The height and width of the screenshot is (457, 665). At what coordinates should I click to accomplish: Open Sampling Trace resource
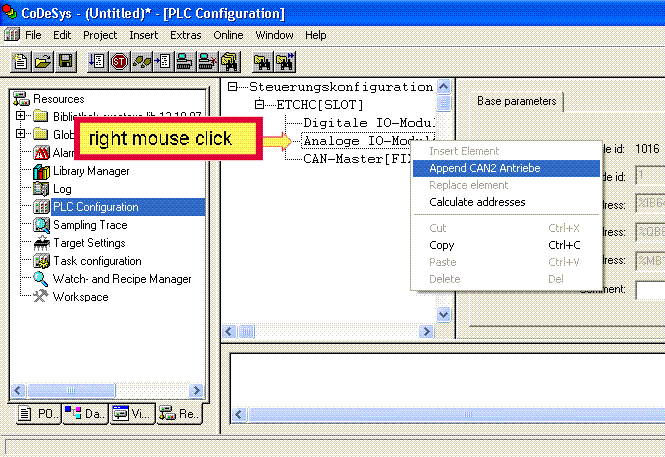coord(88,225)
